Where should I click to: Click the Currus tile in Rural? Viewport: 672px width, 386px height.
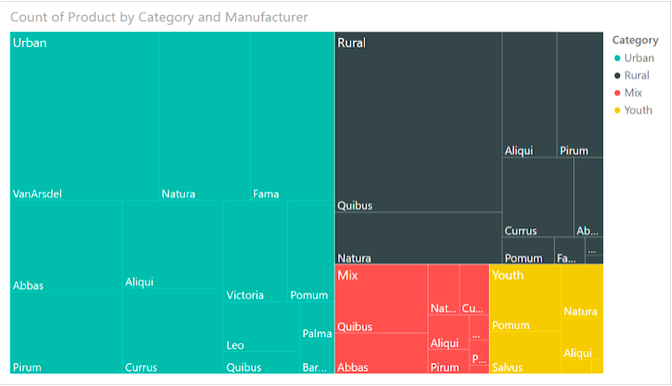pos(538,197)
